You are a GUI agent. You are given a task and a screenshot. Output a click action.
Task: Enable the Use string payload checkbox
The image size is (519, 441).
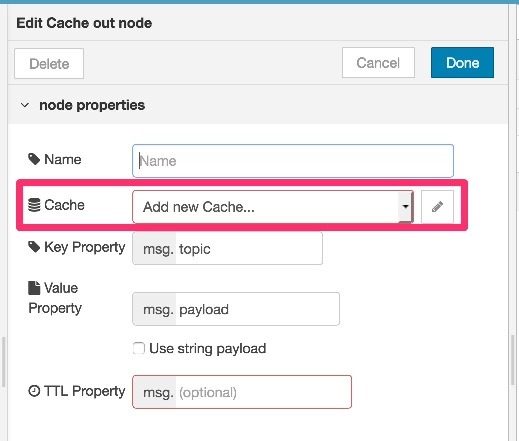pyautogui.click(x=139, y=348)
